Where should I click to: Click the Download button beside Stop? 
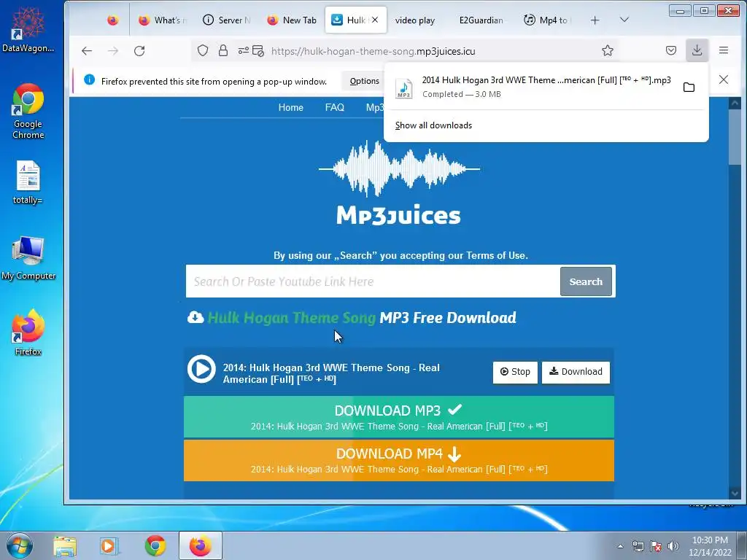(576, 372)
